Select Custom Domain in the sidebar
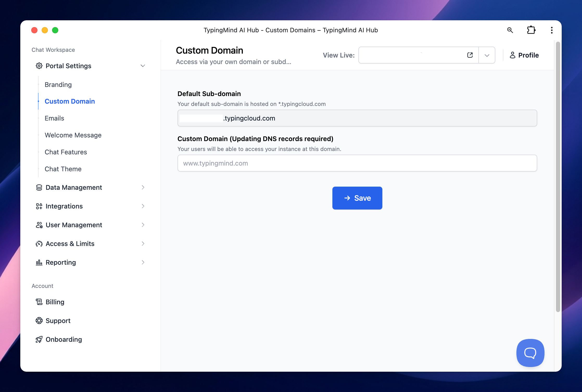This screenshot has width=582, height=392. click(70, 101)
